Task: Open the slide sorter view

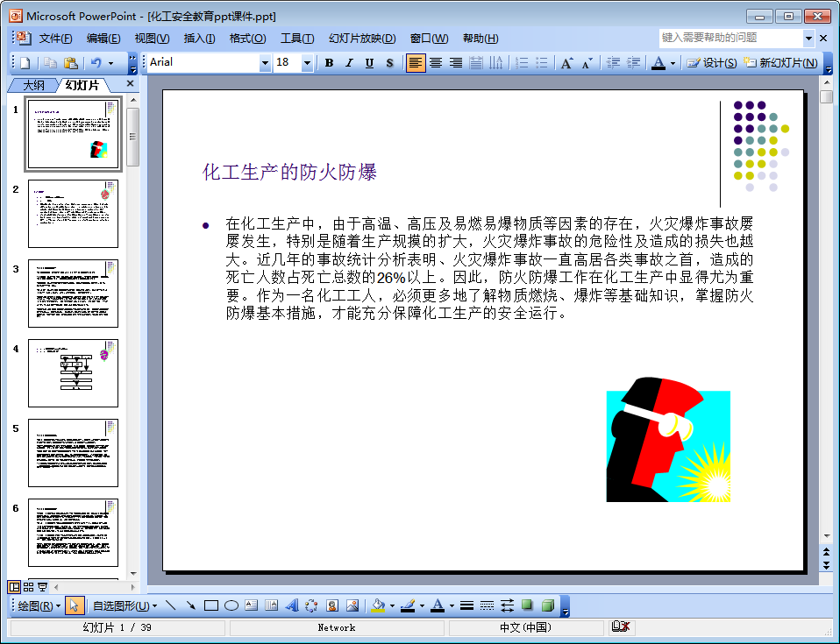Action: (29, 587)
